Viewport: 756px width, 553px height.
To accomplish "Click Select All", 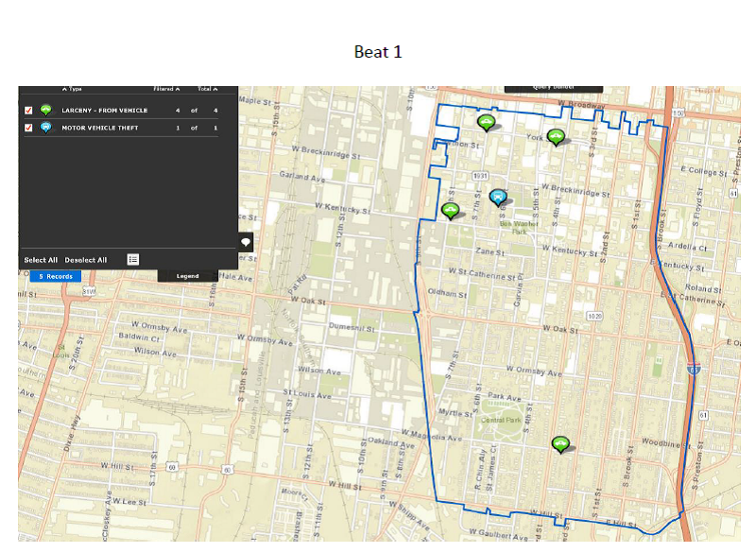I will 41,260.
